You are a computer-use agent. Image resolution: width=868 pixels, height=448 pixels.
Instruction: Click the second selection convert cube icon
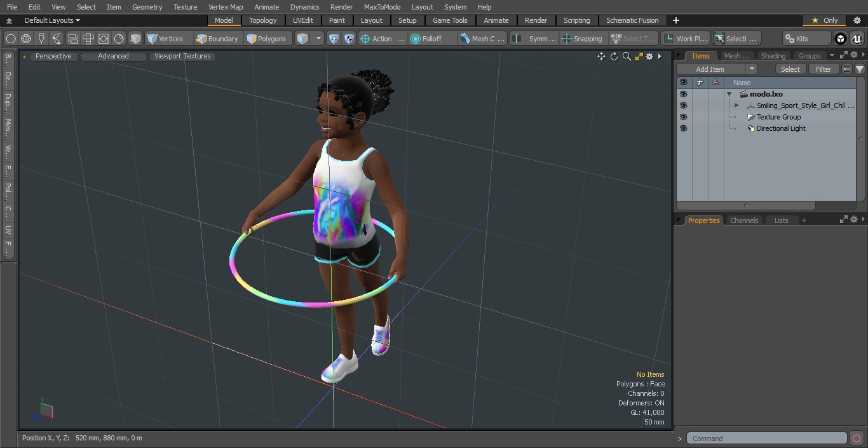[x=349, y=39]
